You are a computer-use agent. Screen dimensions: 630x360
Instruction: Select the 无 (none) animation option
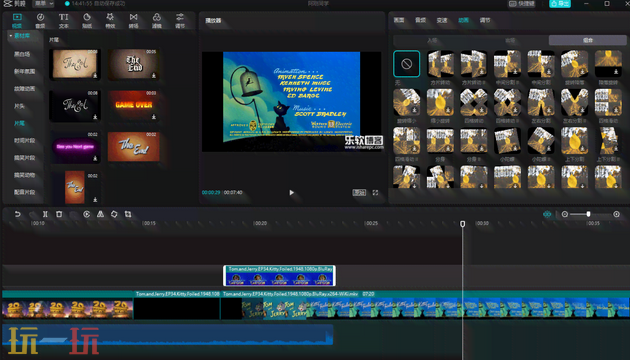(407, 63)
